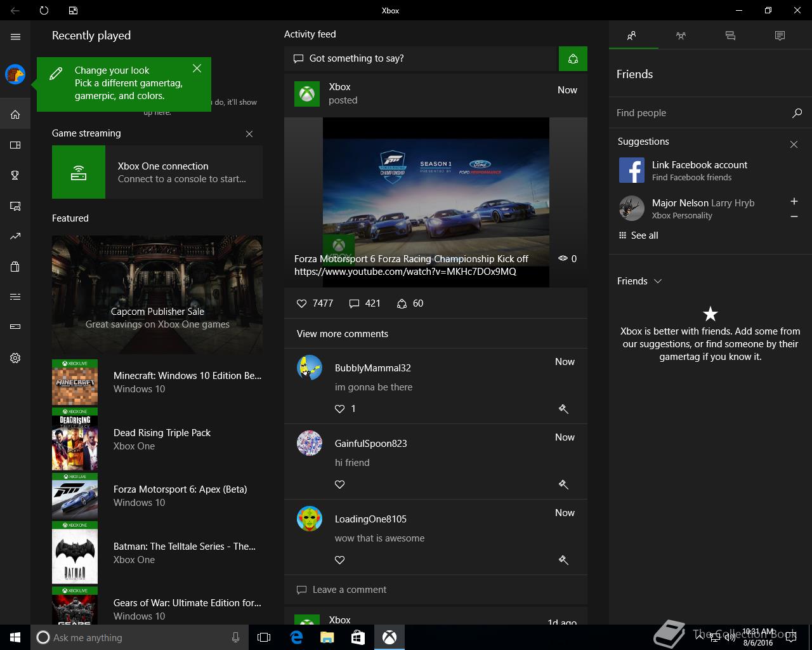
Task: Add Major Nelson as friend
Action: tap(794, 201)
